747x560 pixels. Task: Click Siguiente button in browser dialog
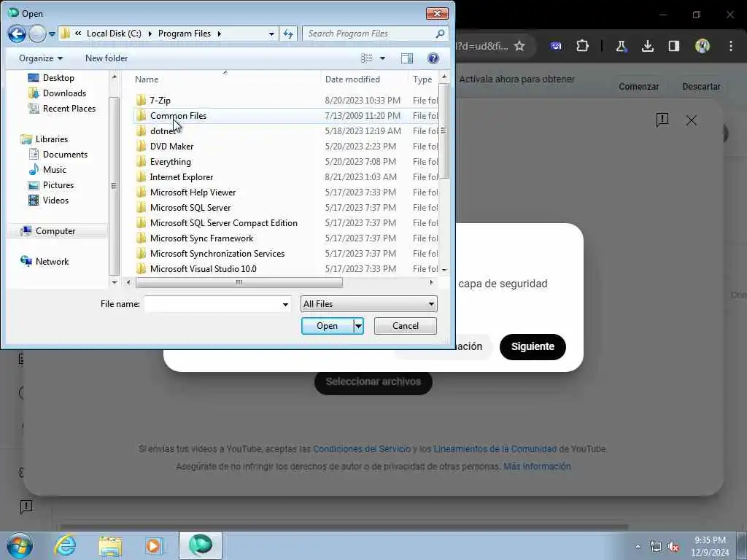533,346
